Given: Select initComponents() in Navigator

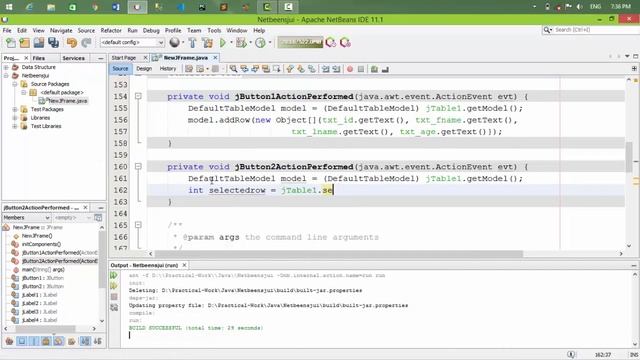Looking at the screenshot, I should pos(41,244).
